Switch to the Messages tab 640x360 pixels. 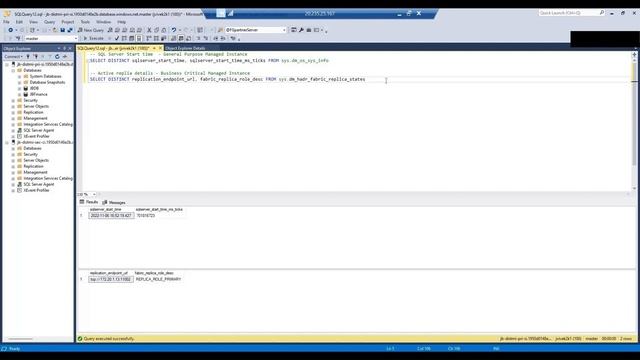[x=114, y=202]
